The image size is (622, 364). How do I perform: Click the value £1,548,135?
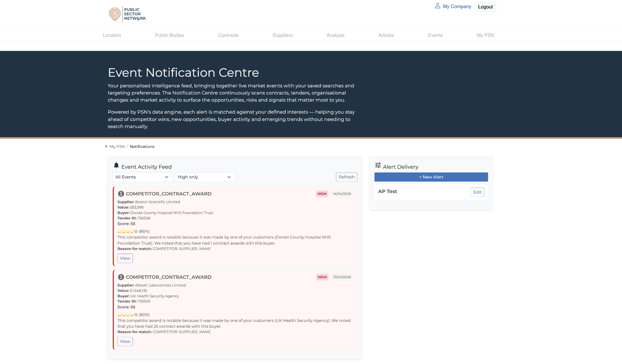(138, 291)
